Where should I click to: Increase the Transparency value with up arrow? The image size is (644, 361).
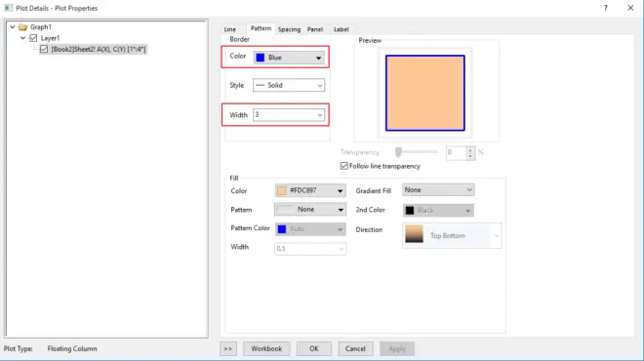coord(470,149)
